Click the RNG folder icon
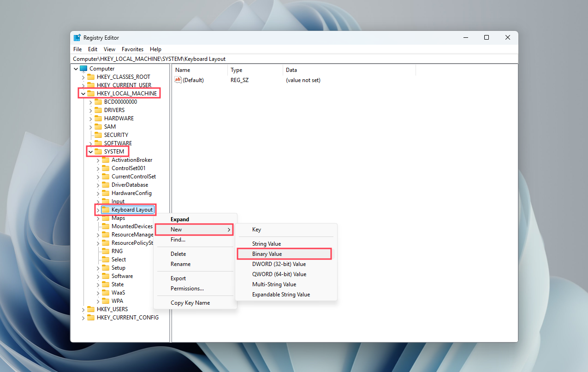The width and height of the screenshot is (588, 372). (106, 251)
